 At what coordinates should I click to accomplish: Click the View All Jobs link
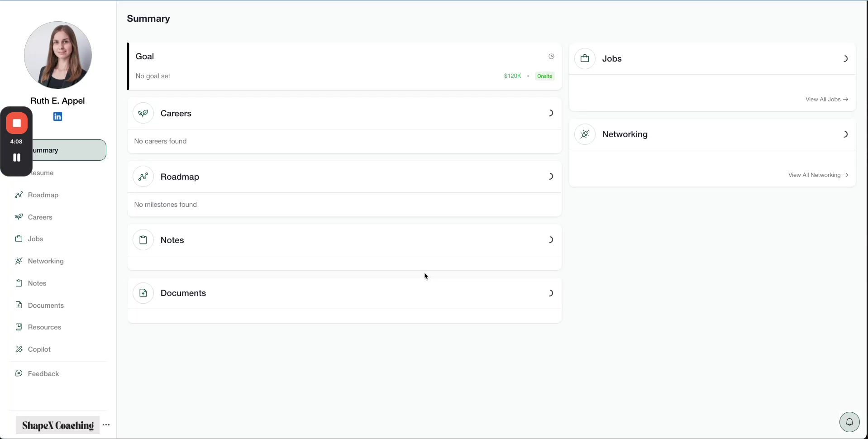coord(826,99)
